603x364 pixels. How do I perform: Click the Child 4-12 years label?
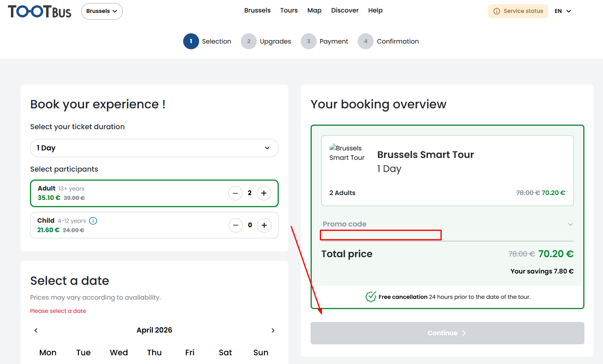61,220
